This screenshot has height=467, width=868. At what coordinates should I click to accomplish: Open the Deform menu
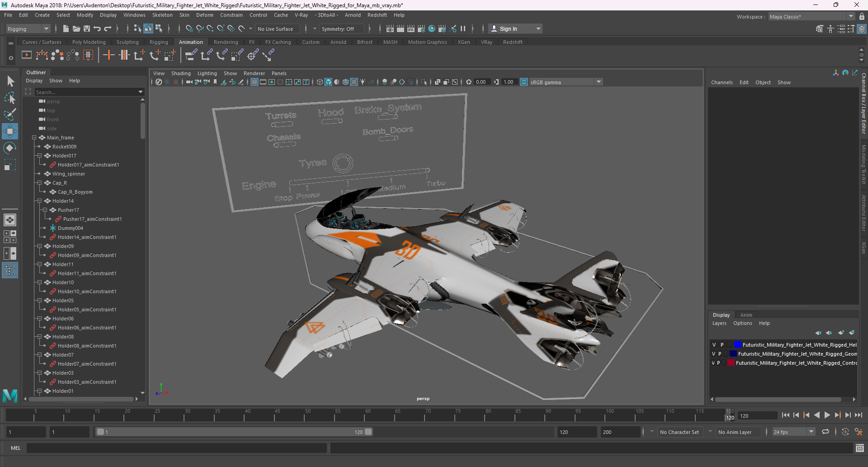[x=205, y=15]
